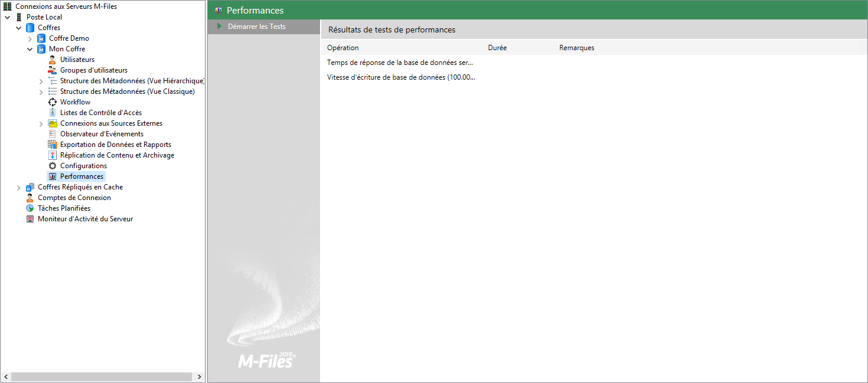Image resolution: width=868 pixels, height=383 pixels.
Task: Click the Comptes de Connexion icon
Action: (x=30, y=198)
